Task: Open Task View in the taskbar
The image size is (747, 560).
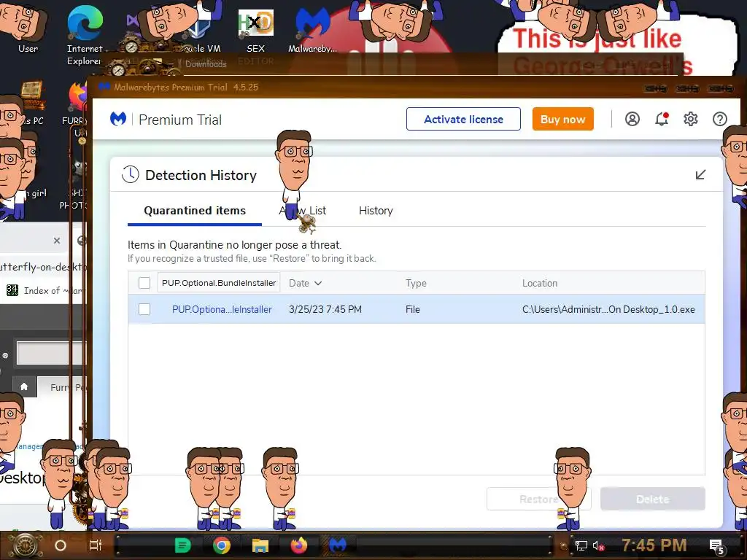Action: click(x=96, y=545)
